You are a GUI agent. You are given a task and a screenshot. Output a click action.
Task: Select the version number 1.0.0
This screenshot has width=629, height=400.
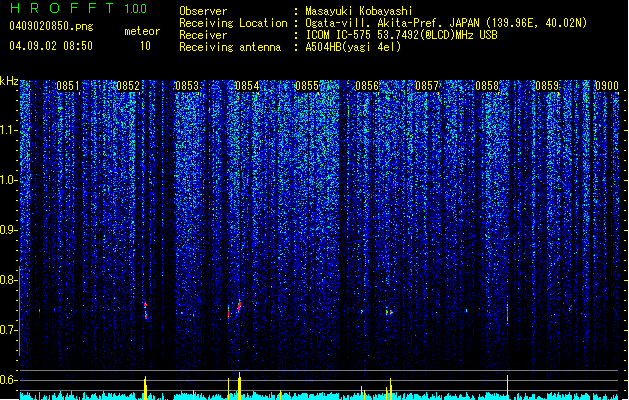(x=136, y=9)
